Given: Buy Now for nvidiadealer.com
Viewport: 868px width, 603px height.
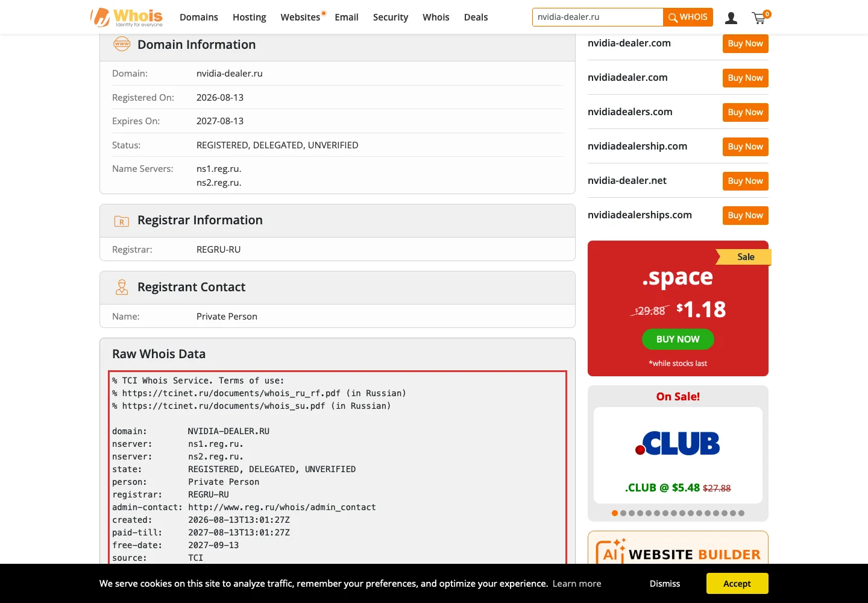Looking at the screenshot, I should [x=746, y=78].
